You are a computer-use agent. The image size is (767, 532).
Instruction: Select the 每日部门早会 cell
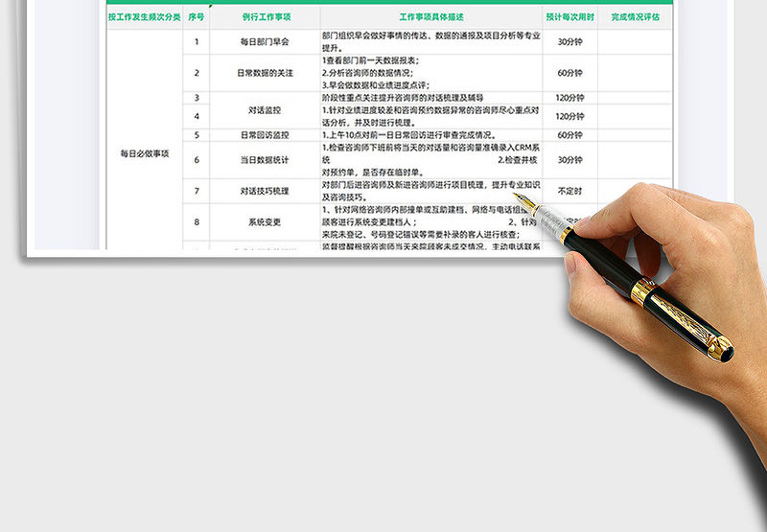(x=266, y=42)
